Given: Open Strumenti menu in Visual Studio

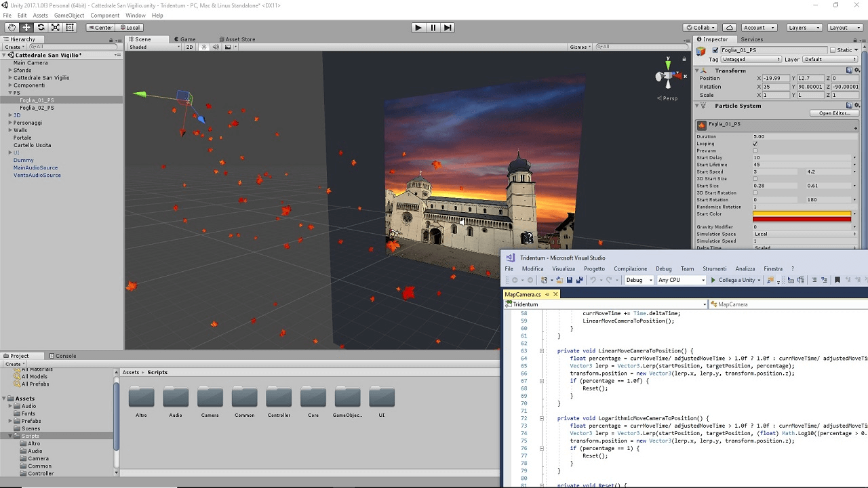Looking at the screenshot, I should [714, 269].
